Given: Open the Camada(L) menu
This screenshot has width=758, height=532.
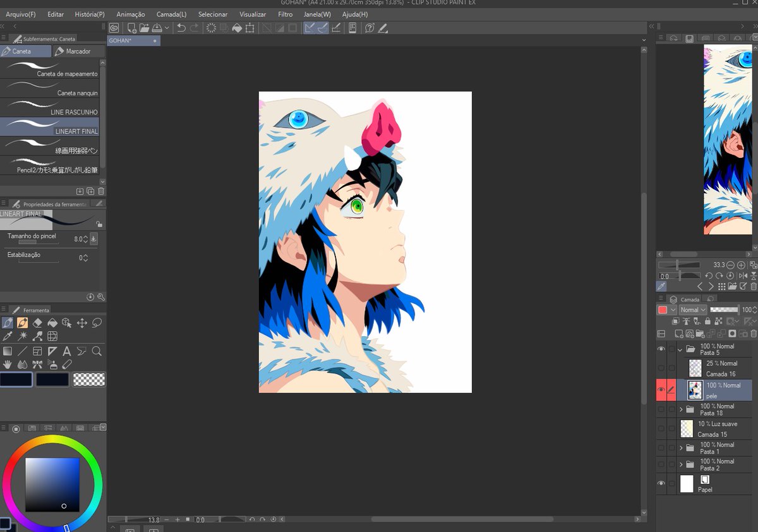Looking at the screenshot, I should click(171, 14).
